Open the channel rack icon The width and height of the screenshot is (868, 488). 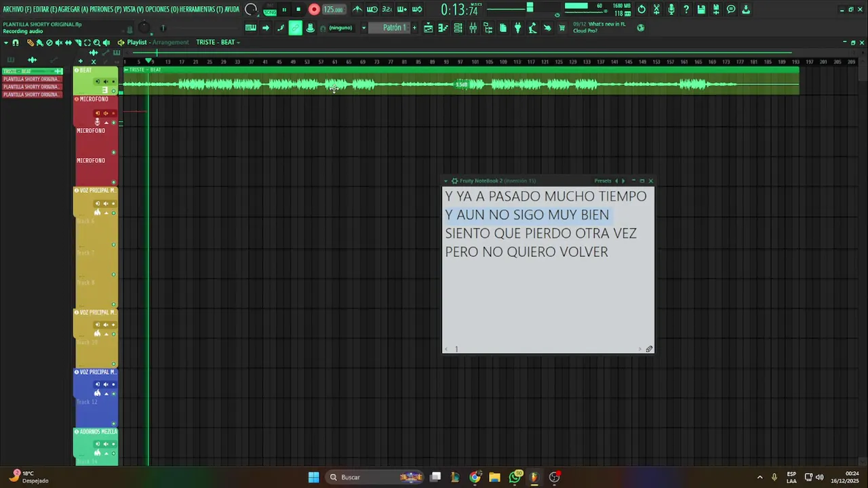pyautogui.click(x=458, y=28)
